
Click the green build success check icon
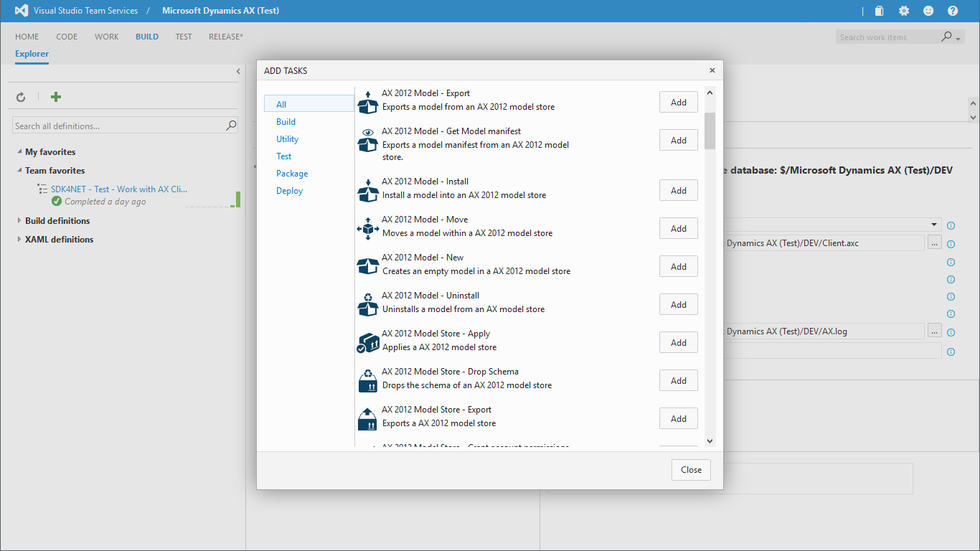coord(57,202)
